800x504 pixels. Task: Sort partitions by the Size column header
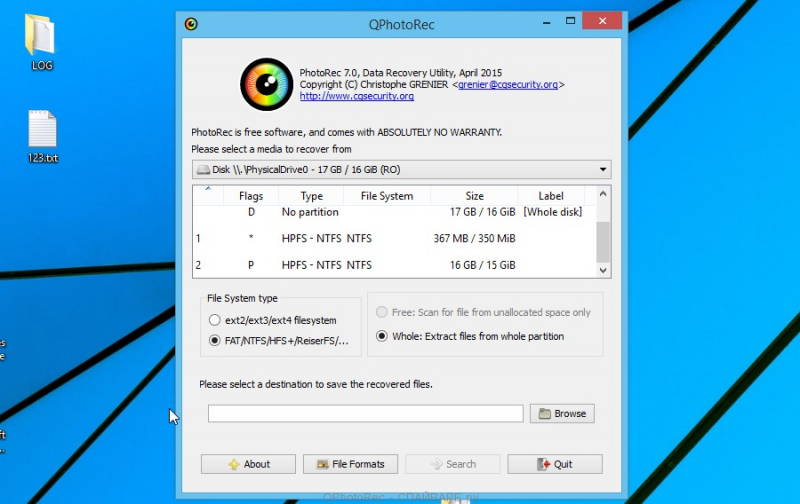[x=474, y=196]
